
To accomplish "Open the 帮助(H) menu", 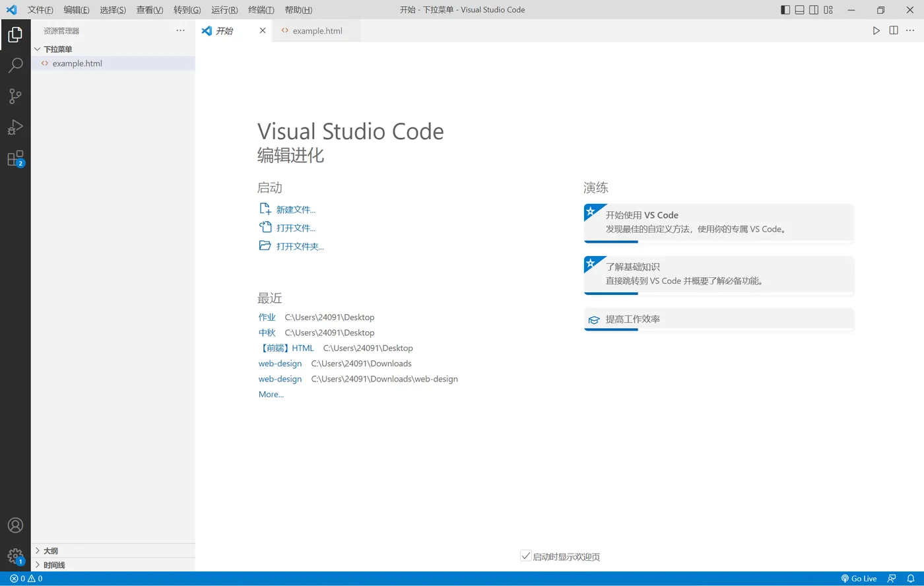I will pyautogui.click(x=298, y=10).
